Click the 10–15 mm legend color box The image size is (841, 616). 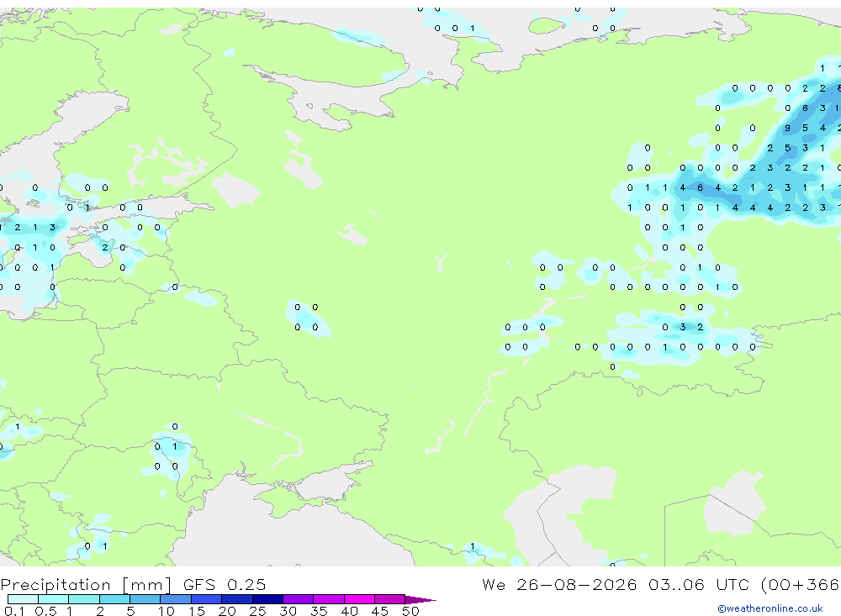[176, 599]
